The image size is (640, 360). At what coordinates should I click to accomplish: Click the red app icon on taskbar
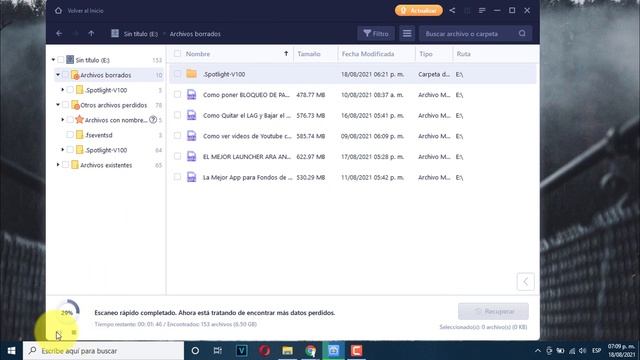[356, 351]
